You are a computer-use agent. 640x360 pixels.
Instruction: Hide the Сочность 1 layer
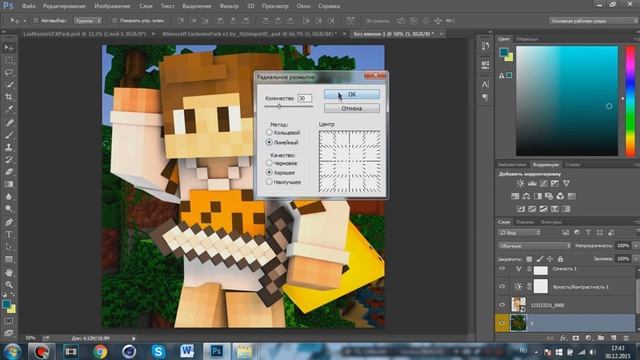pos(502,269)
